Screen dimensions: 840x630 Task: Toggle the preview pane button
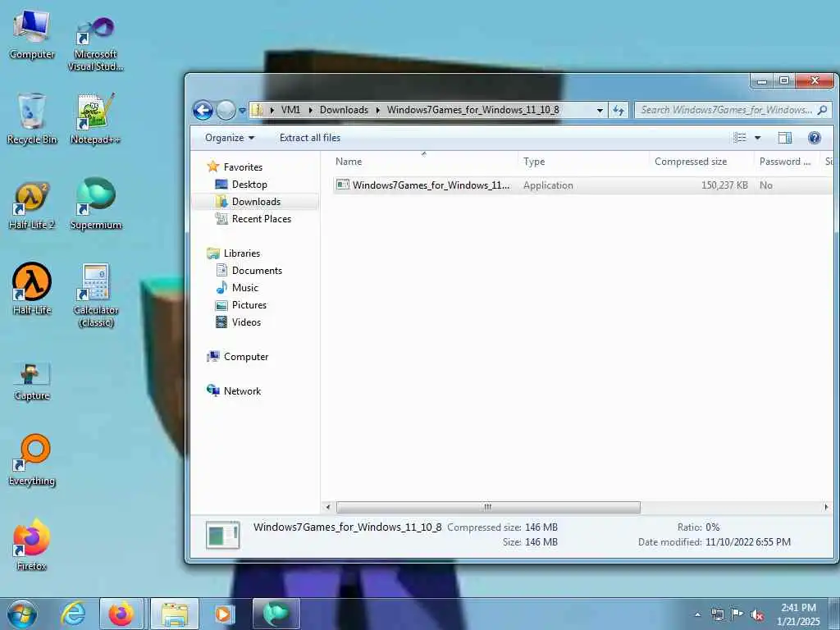click(x=785, y=138)
